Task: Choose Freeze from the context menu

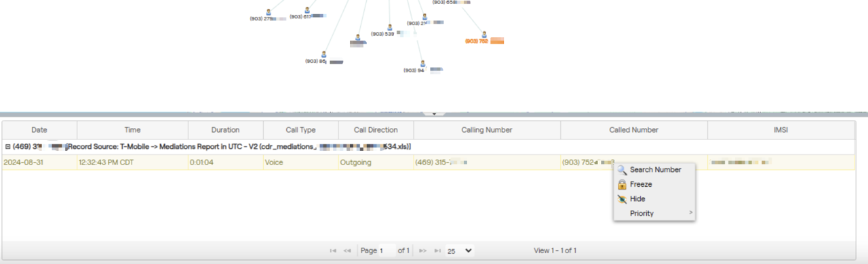Action: point(654,184)
